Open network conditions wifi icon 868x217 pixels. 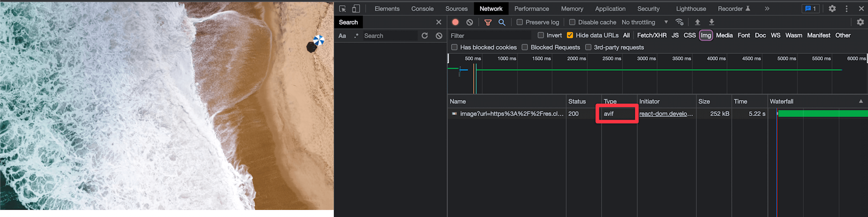pyautogui.click(x=680, y=22)
